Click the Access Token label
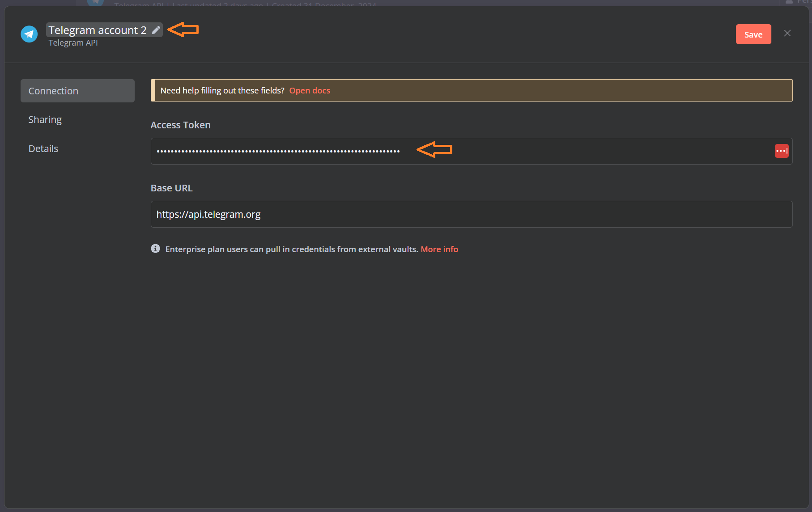The height and width of the screenshot is (512, 812). [x=180, y=125]
